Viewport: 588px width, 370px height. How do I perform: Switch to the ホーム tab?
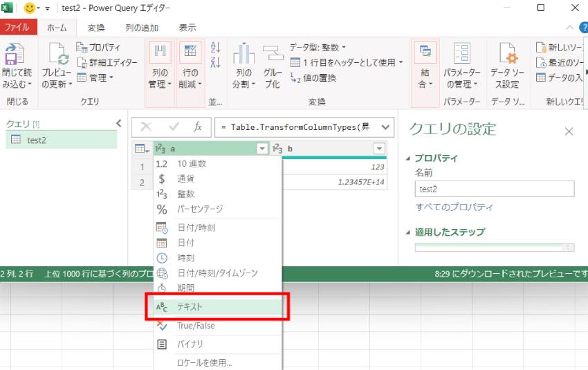pyautogui.click(x=57, y=28)
